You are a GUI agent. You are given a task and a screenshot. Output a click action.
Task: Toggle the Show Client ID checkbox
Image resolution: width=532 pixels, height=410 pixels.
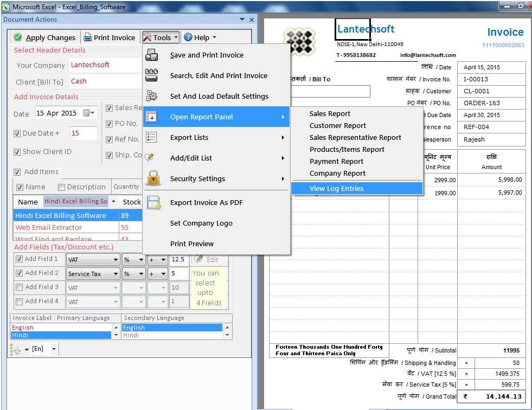tap(17, 152)
